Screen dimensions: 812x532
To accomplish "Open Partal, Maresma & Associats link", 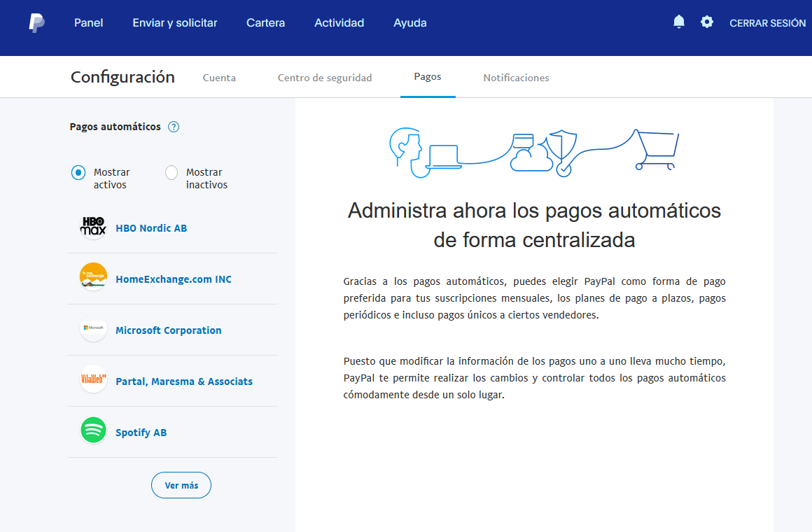I will [183, 381].
